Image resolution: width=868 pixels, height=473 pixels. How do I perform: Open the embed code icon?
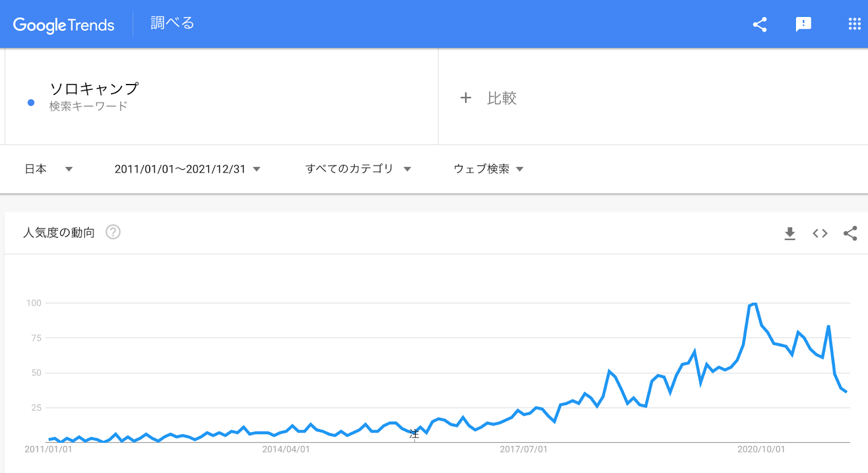click(x=820, y=233)
